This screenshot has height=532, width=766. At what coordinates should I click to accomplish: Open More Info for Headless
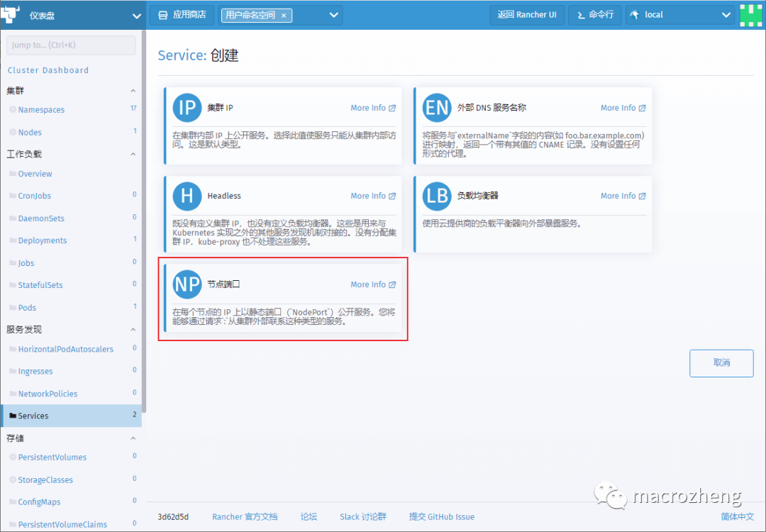tap(373, 196)
